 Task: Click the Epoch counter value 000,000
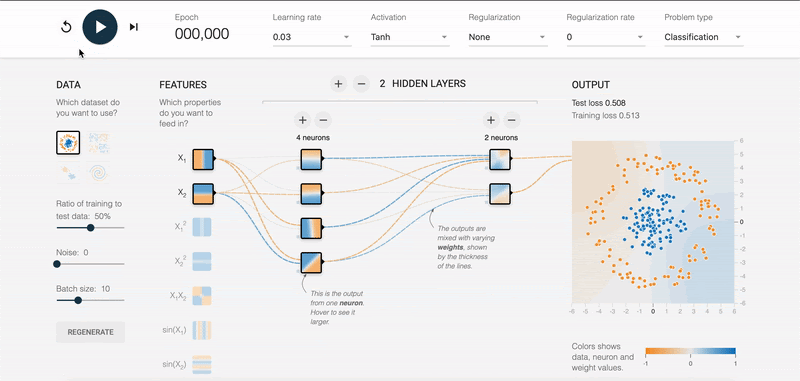tap(202, 34)
